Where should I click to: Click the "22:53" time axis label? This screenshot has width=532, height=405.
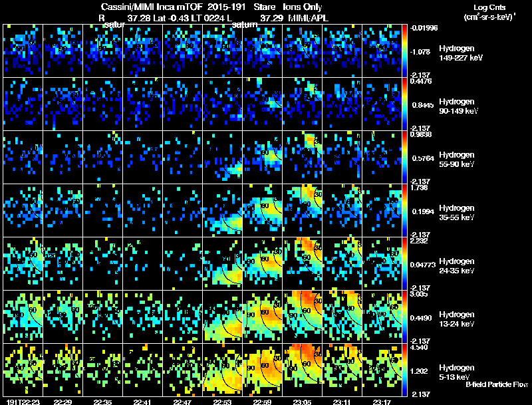click(x=222, y=402)
